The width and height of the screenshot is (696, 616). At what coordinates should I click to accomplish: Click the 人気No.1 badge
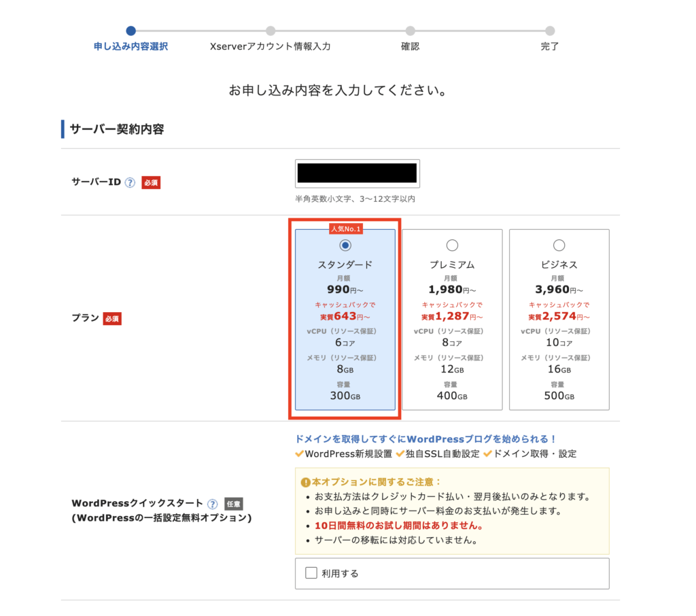pos(345,228)
